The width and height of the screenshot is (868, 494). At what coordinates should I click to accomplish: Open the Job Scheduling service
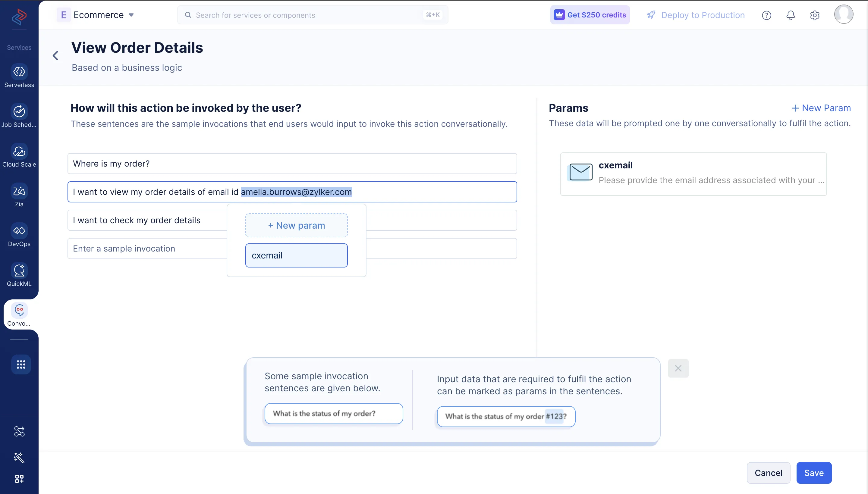[x=19, y=115]
